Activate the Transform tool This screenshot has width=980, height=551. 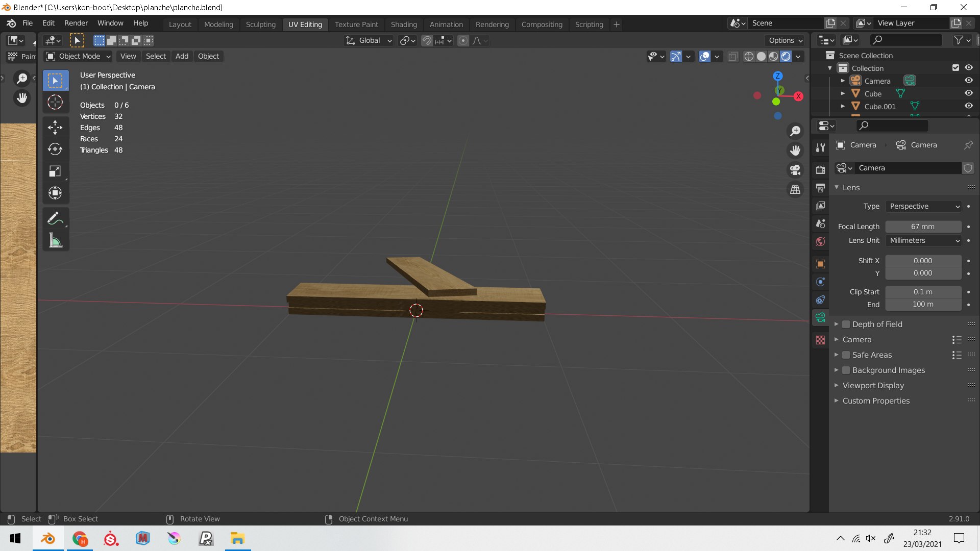[55, 193]
